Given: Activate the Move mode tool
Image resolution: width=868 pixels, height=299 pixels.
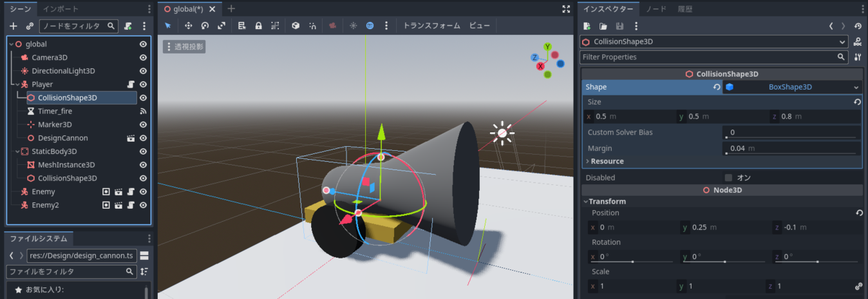Looking at the screenshot, I should click(188, 26).
